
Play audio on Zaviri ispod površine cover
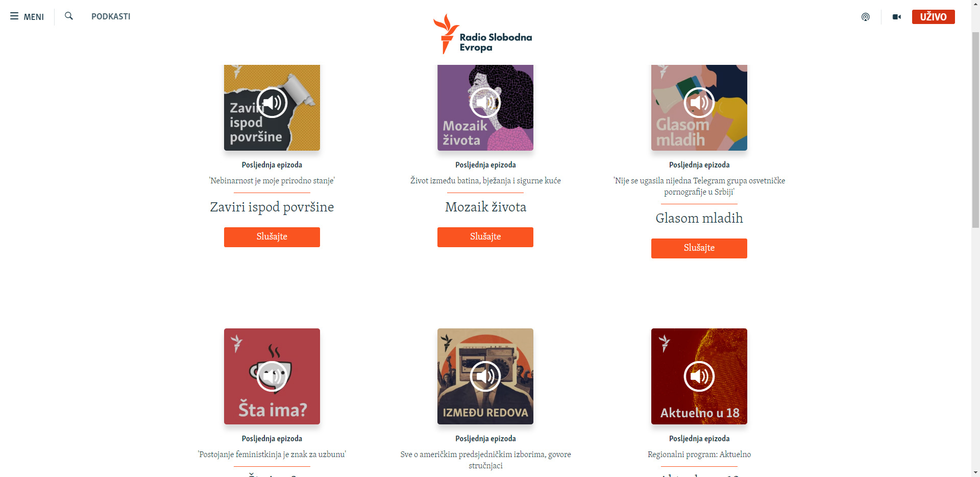pos(272,103)
